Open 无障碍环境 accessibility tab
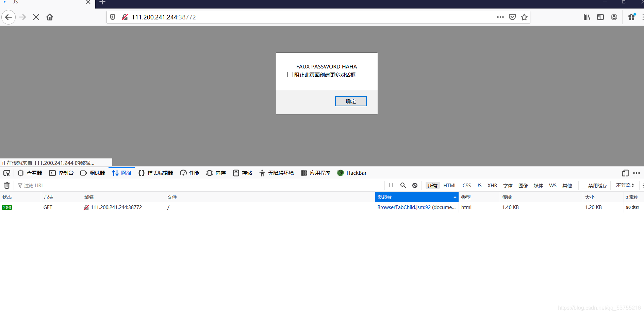Viewport: 644px width, 314px height. (277, 173)
